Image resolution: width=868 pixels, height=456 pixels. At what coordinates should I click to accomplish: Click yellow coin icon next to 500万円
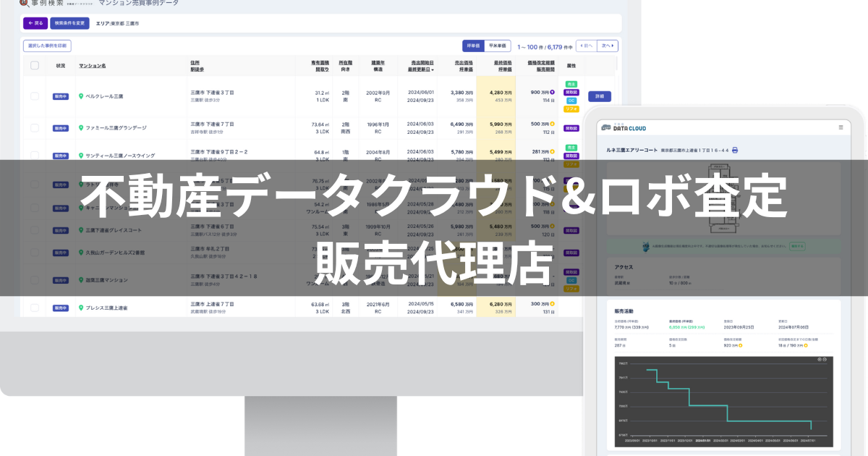point(553,124)
